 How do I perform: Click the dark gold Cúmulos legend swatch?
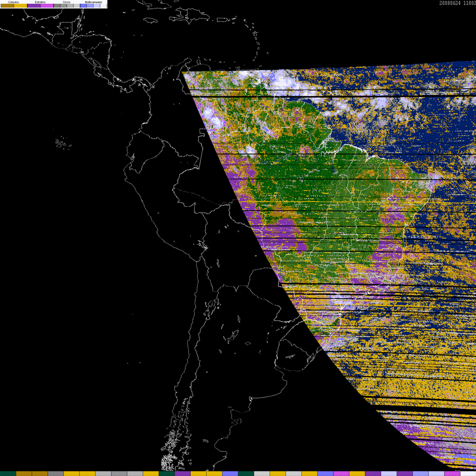click(7, 5)
